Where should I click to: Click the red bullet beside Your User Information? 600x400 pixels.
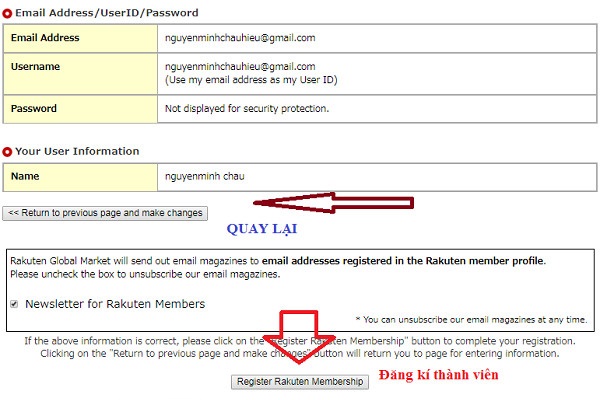click(x=7, y=152)
